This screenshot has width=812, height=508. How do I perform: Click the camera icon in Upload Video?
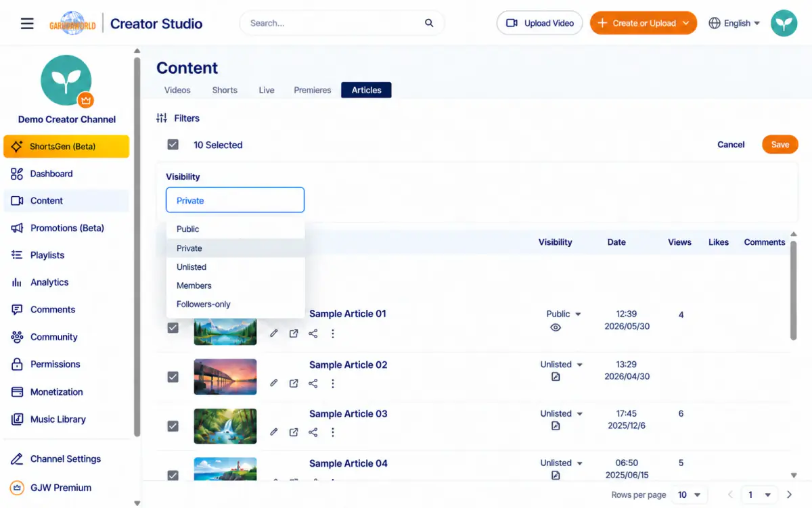tap(512, 23)
